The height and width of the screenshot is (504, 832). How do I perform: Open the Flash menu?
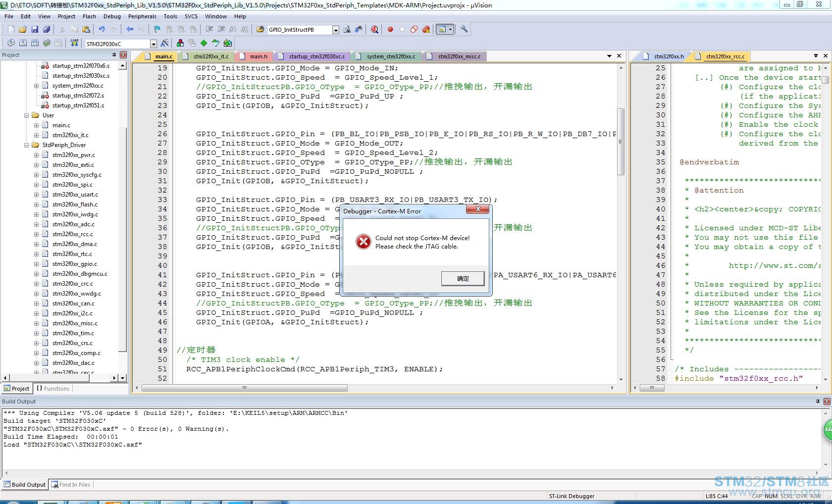[x=89, y=16]
